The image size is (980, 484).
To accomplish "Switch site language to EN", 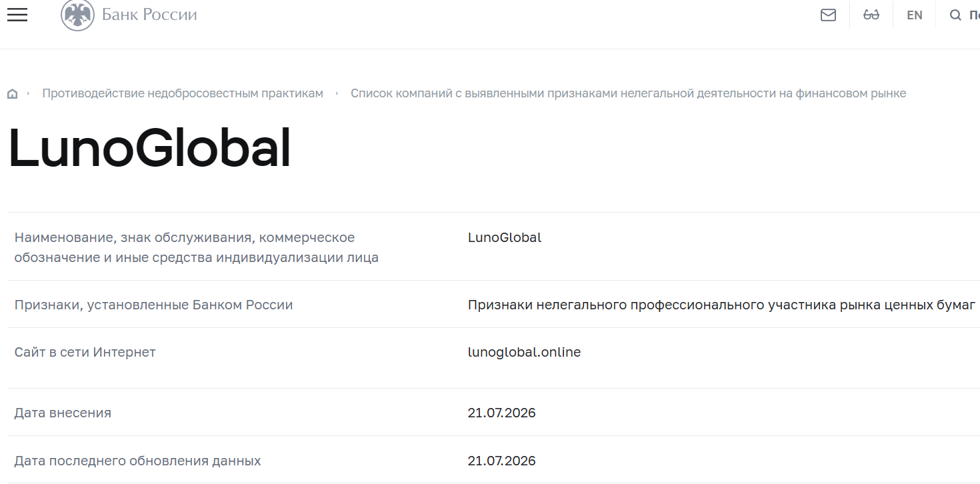I will coord(915,15).
